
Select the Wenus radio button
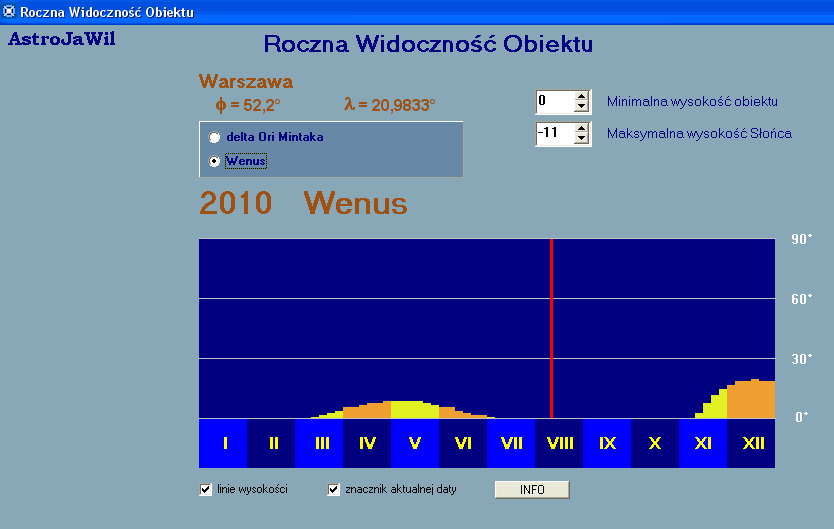coord(214,161)
